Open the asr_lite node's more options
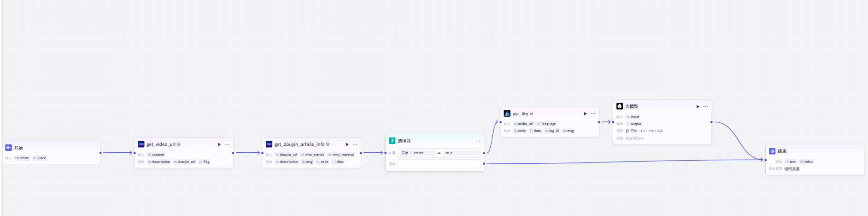The height and width of the screenshot is (216, 868). pos(593,114)
